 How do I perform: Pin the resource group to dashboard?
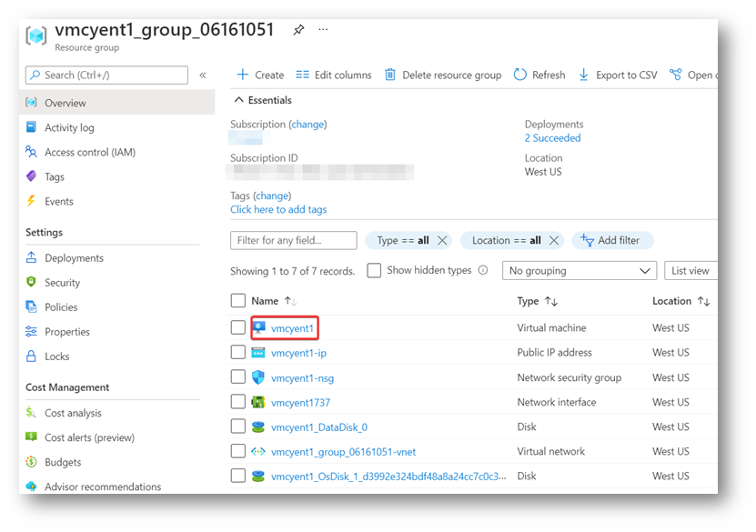298,30
